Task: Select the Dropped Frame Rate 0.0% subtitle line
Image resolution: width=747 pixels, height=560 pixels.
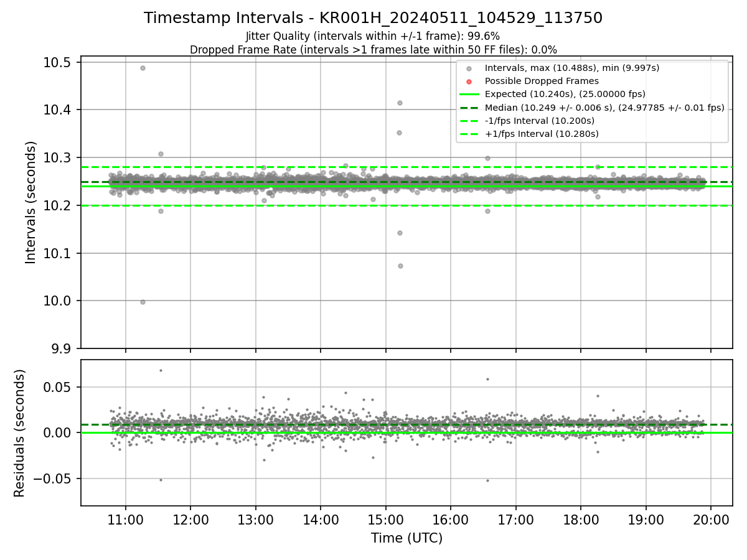Action: [x=374, y=49]
